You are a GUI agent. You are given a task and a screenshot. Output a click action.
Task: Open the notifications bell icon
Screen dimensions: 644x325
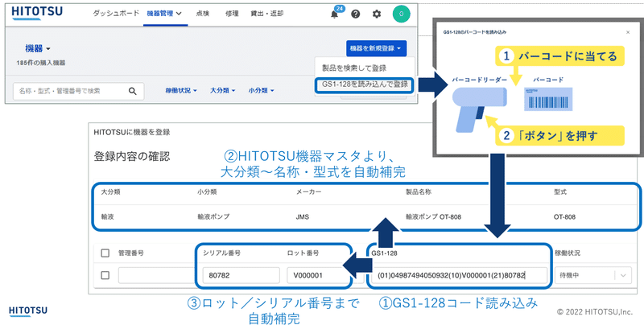pyautogui.click(x=335, y=14)
